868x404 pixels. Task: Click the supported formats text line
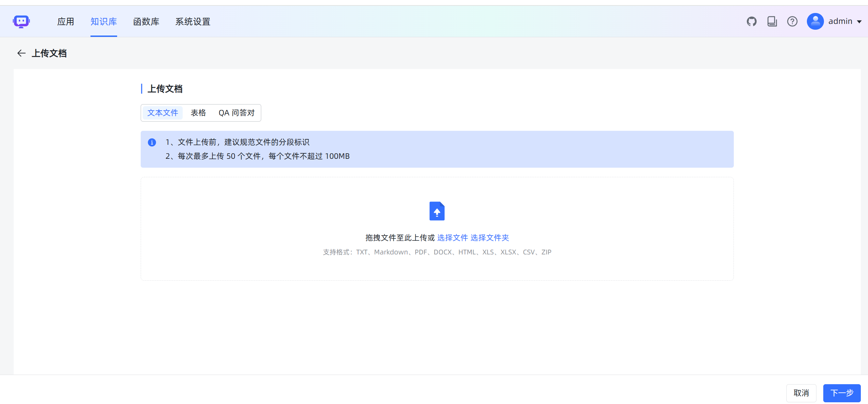[x=437, y=252]
